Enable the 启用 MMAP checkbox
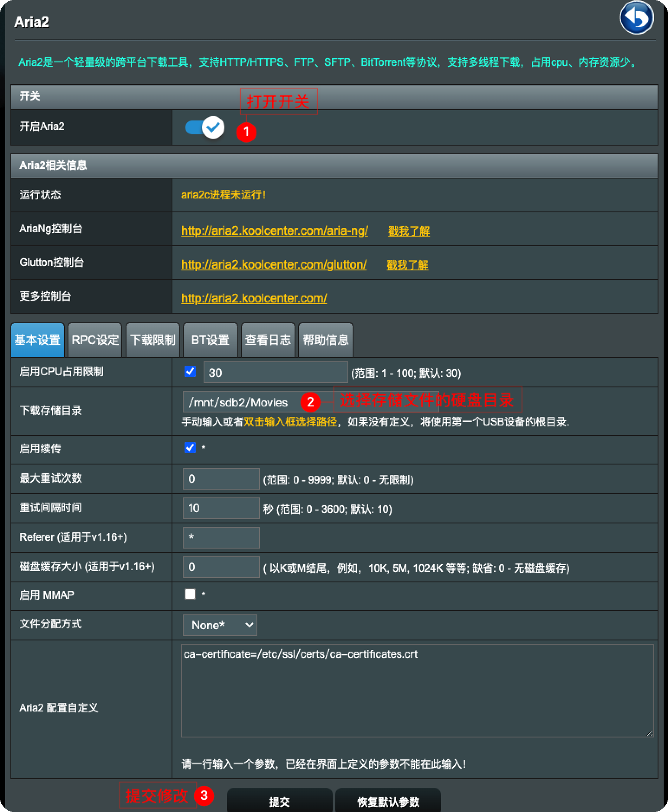The width and height of the screenshot is (668, 812). [190, 594]
